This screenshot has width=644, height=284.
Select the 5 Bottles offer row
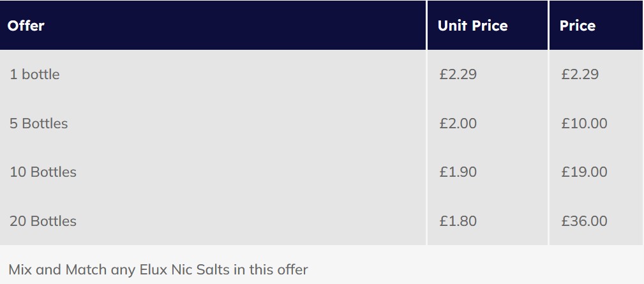click(x=321, y=123)
